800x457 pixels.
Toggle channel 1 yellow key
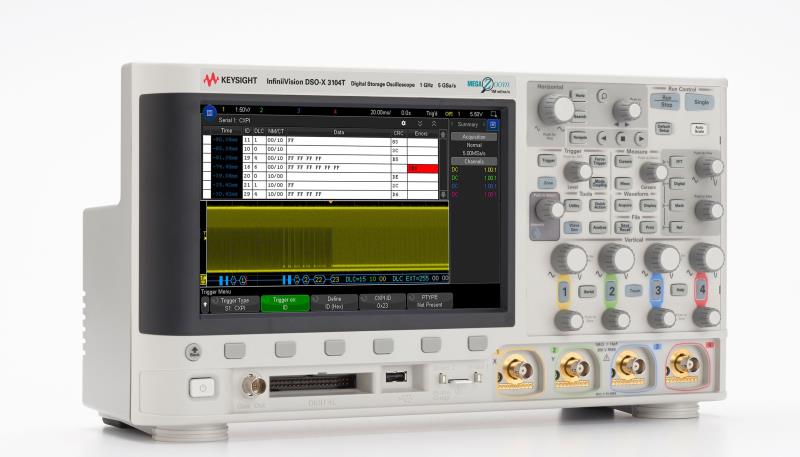pyautogui.click(x=564, y=292)
